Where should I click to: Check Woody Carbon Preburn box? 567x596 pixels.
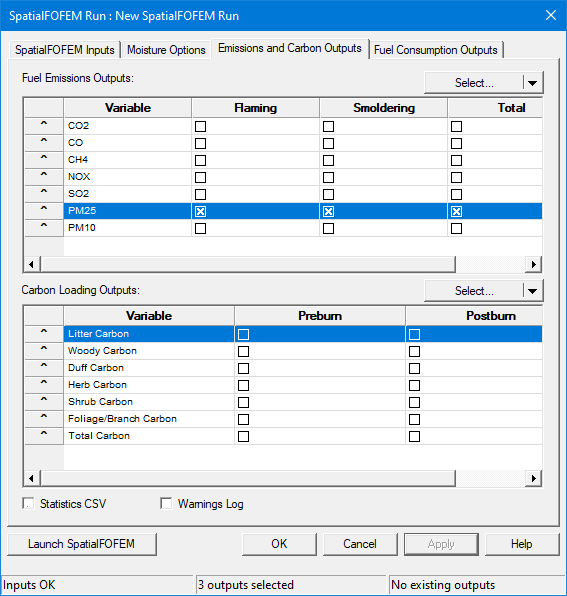[x=243, y=352]
